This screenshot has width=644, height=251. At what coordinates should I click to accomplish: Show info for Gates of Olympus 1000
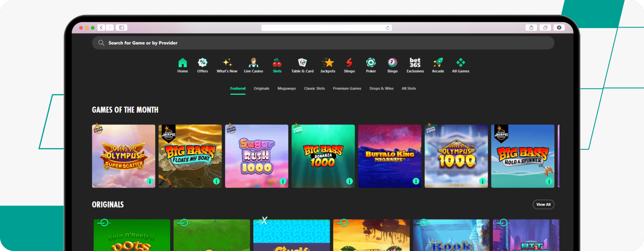tap(483, 181)
